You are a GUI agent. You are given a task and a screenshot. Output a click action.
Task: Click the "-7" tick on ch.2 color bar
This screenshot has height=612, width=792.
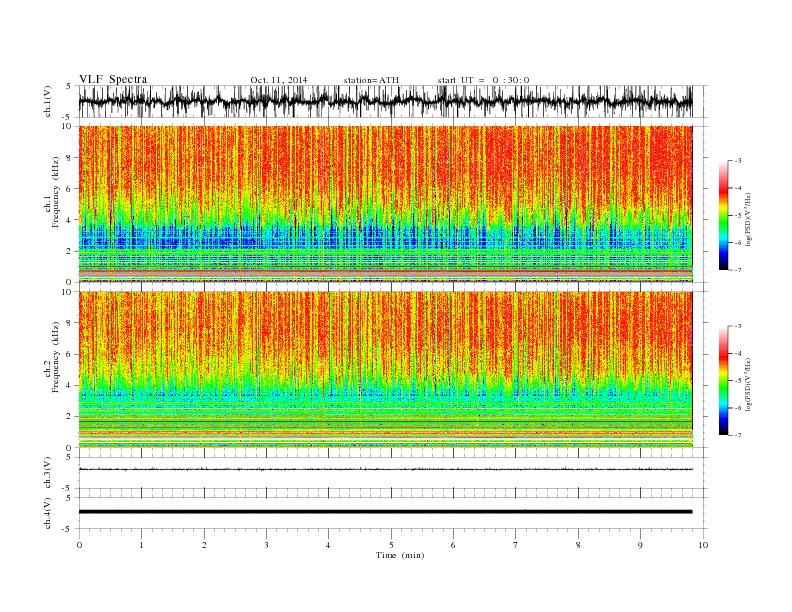click(x=738, y=435)
